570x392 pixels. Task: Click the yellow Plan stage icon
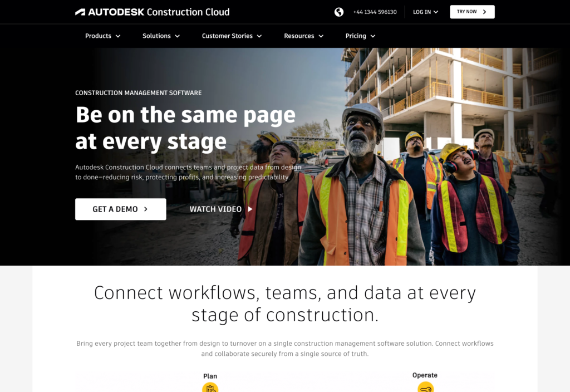210,388
